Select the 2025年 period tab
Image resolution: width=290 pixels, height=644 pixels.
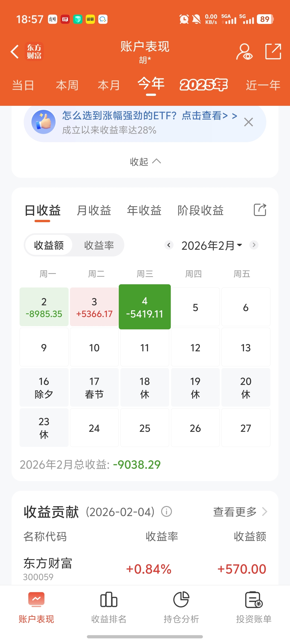pyautogui.click(x=203, y=85)
